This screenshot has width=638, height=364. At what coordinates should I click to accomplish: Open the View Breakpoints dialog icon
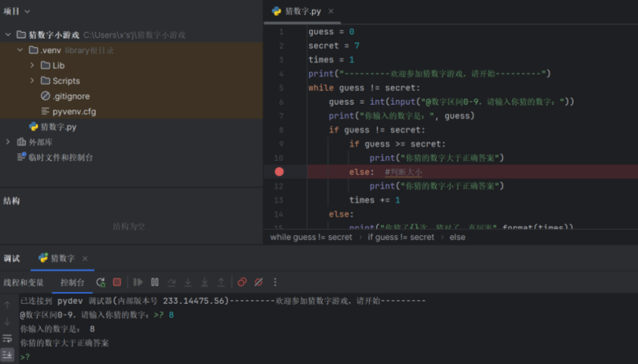coord(242,282)
